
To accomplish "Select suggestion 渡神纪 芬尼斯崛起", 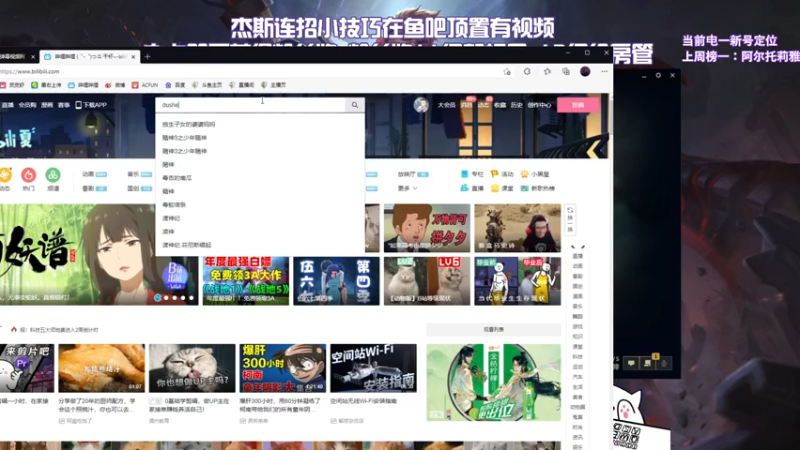I will [187, 245].
